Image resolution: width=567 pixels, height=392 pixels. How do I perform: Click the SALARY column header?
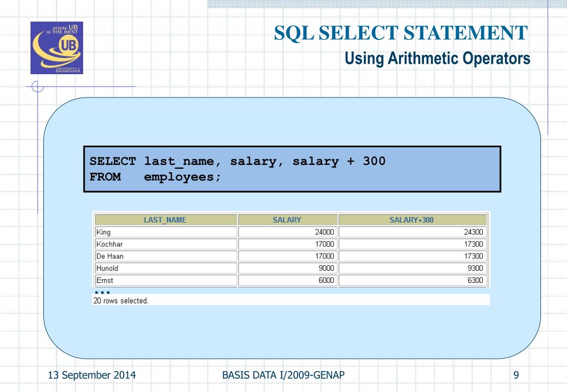[287, 220]
